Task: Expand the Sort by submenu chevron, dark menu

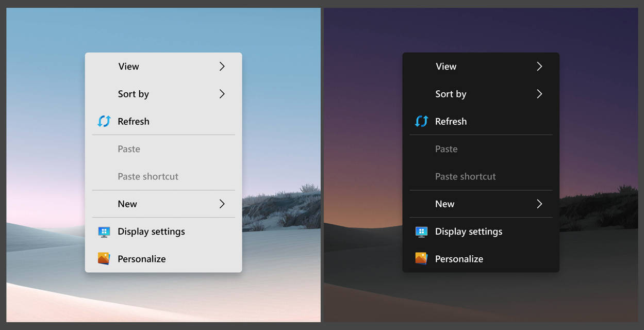Action: coord(539,94)
